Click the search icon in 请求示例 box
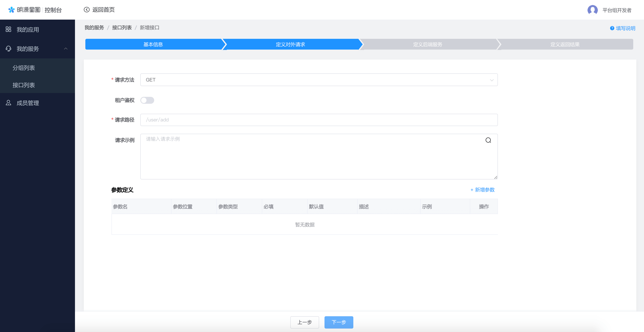Image resolution: width=644 pixels, height=332 pixels. click(488, 140)
